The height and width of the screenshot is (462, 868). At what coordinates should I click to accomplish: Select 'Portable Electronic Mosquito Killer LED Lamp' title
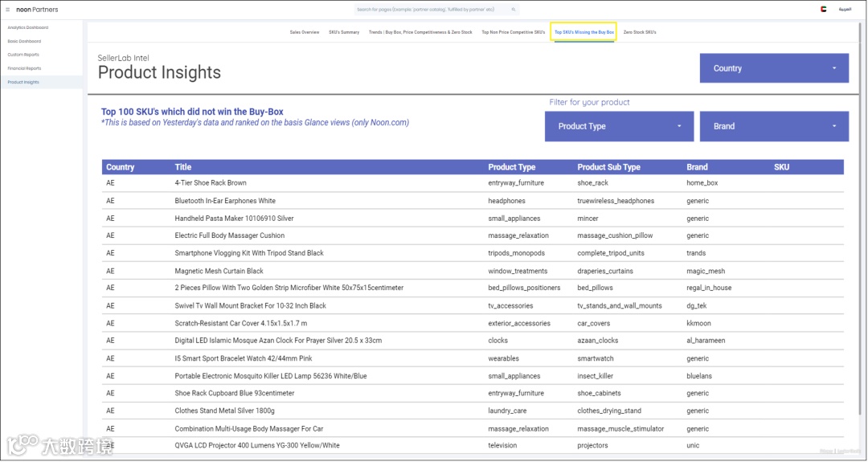click(271, 376)
